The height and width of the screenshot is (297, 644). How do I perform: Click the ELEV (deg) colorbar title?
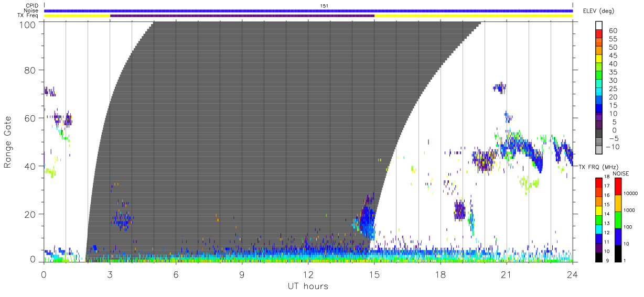pos(598,10)
